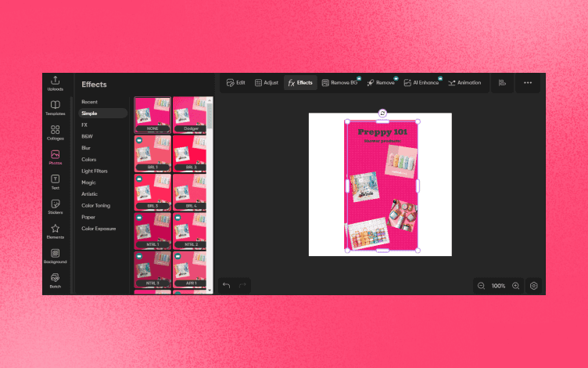Viewport: 588px width, 368px height.
Task: Open the canvas settings gear
Action: click(533, 286)
